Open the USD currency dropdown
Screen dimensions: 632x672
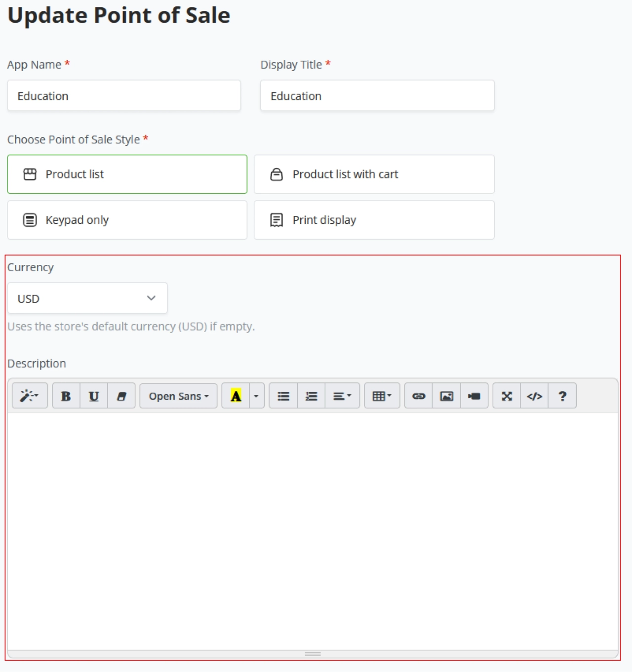[x=87, y=298]
